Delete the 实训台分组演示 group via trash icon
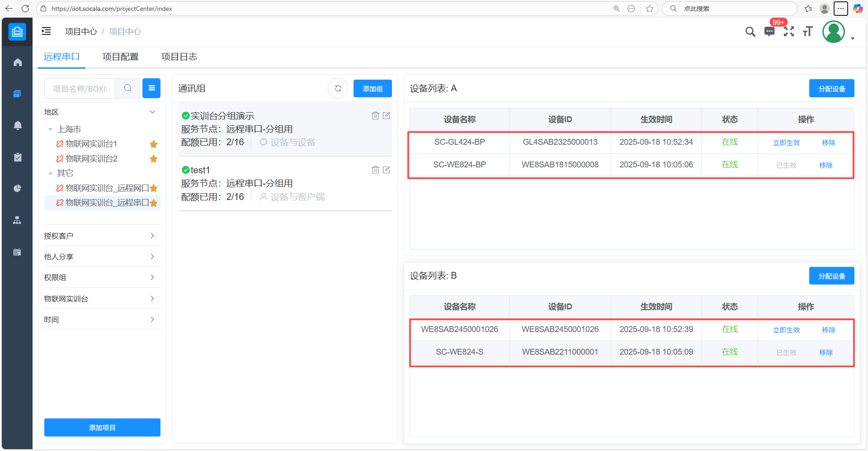 (x=375, y=116)
